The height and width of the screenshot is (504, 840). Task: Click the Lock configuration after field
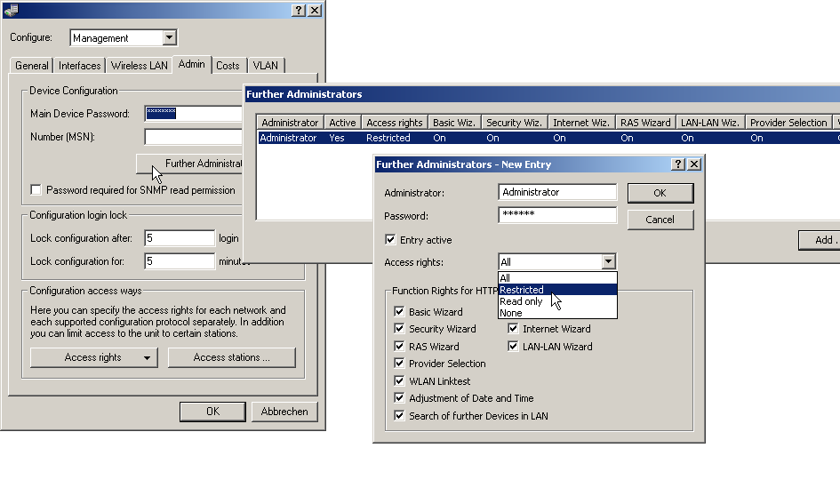click(x=180, y=238)
